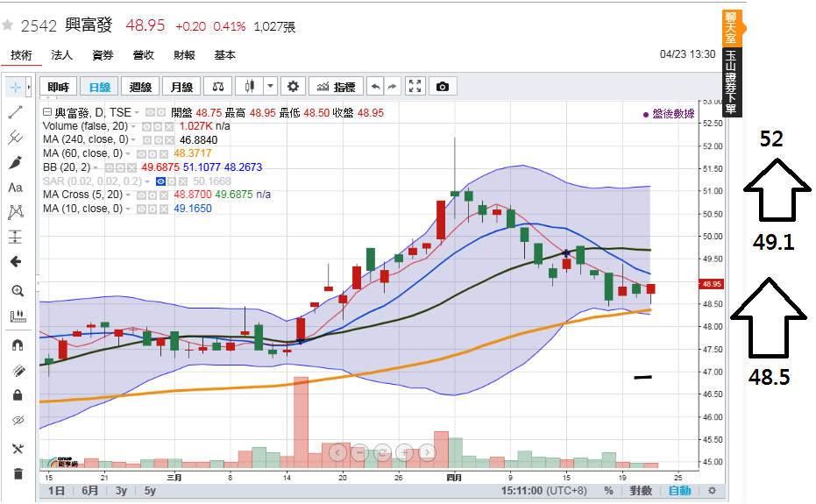Open the 財報 tab
The width and height of the screenshot is (816, 504).
pos(184,55)
